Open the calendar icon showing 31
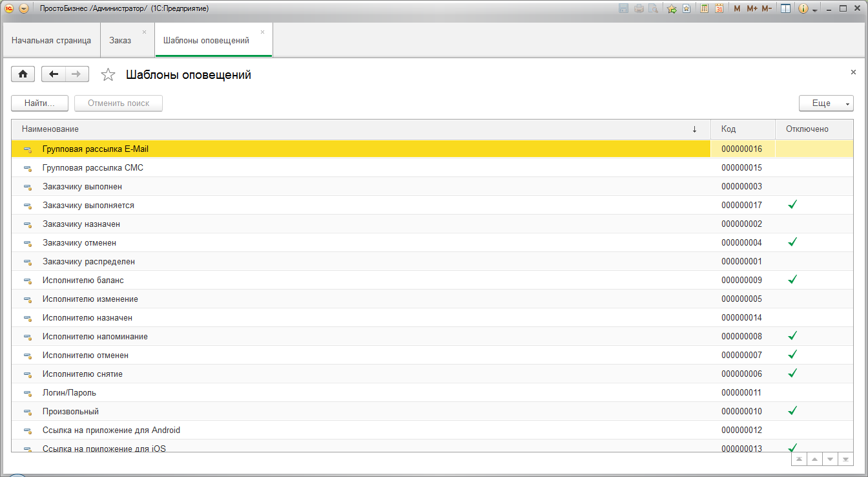The height and width of the screenshot is (477, 868). (x=719, y=9)
